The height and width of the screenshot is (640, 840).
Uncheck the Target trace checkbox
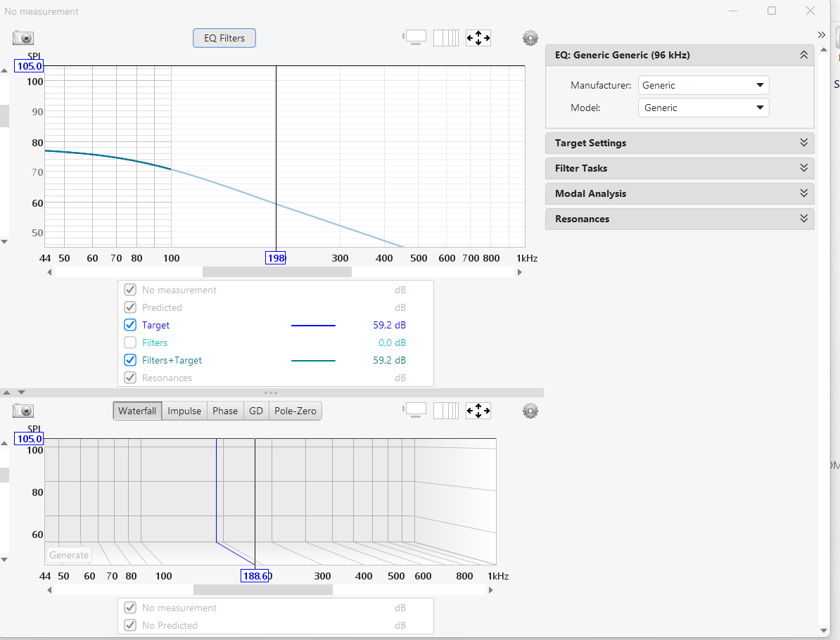pyautogui.click(x=130, y=325)
